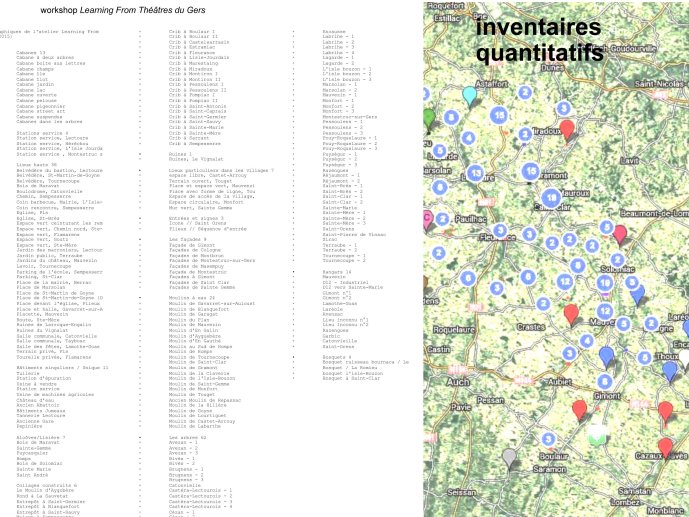Select the red pin just above the Crastes label
This screenshot has height=517, width=689.
571,314
